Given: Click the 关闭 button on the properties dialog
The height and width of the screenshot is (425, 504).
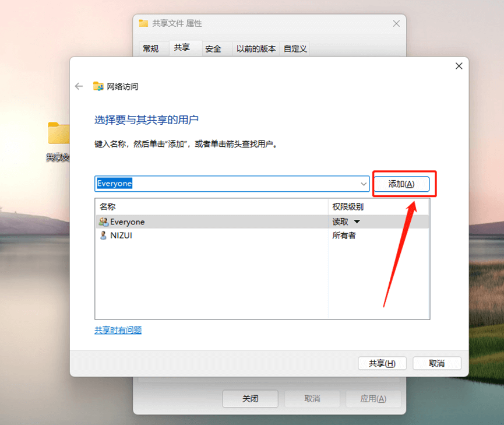Looking at the screenshot, I should (x=251, y=399).
